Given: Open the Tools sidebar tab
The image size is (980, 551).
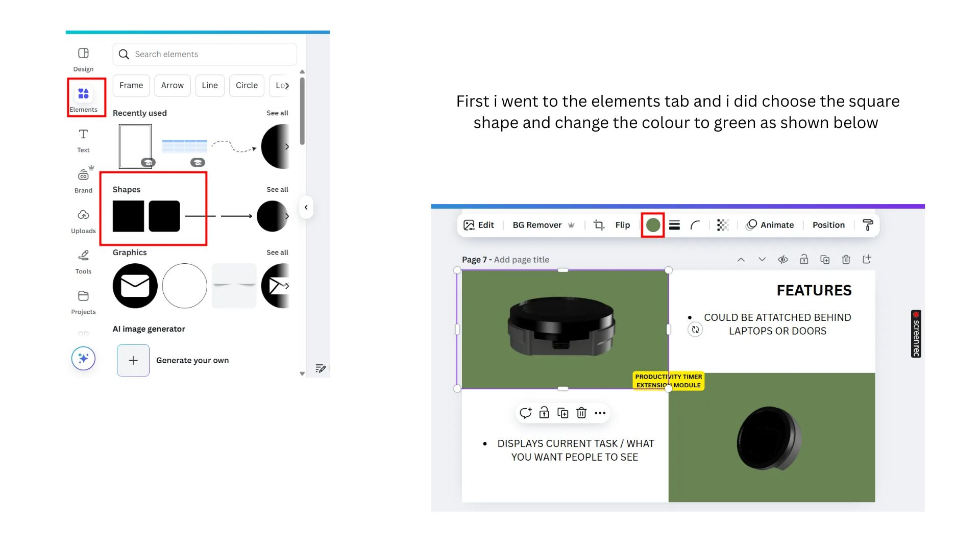Looking at the screenshot, I should pyautogui.click(x=83, y=262).
